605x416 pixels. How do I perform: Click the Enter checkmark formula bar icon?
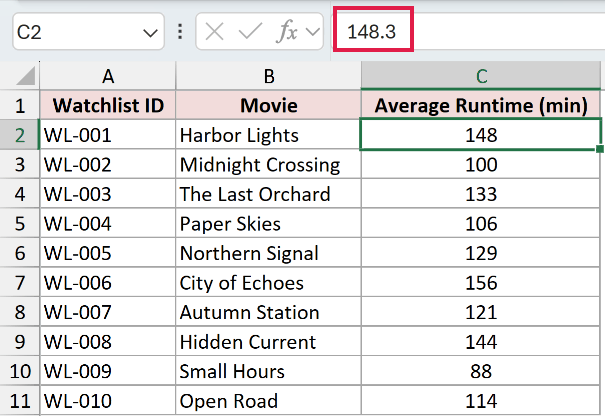pos(250,31)
